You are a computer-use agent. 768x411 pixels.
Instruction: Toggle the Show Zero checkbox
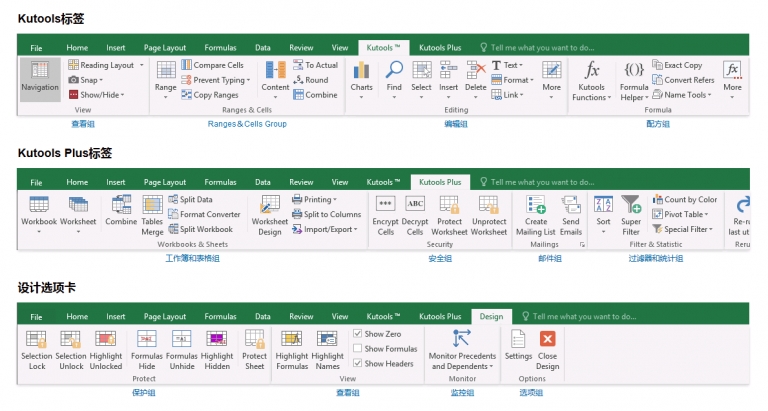(359, 334)
